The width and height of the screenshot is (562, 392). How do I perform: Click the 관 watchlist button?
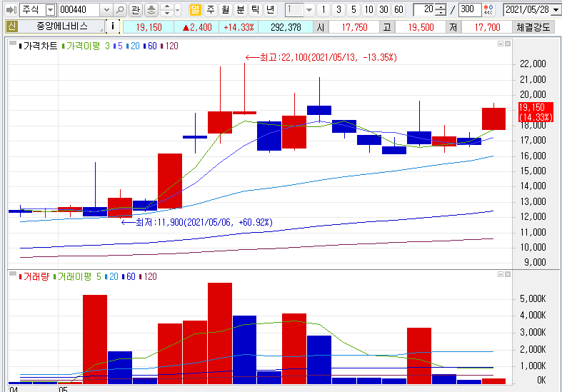point(136,10)
